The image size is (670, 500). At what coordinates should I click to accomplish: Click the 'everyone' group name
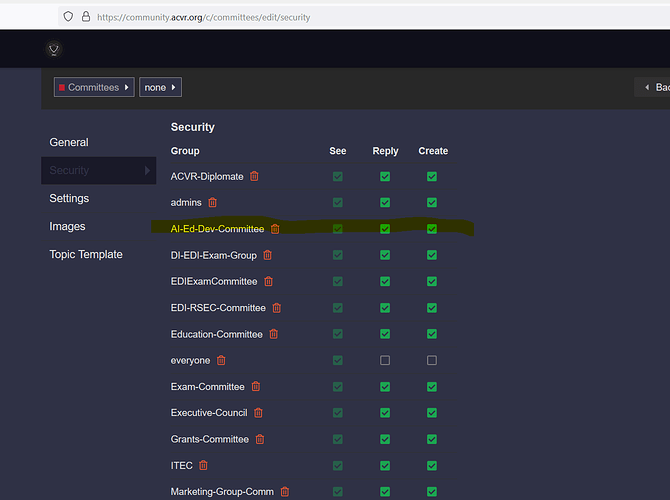click(x=190, y=361)
